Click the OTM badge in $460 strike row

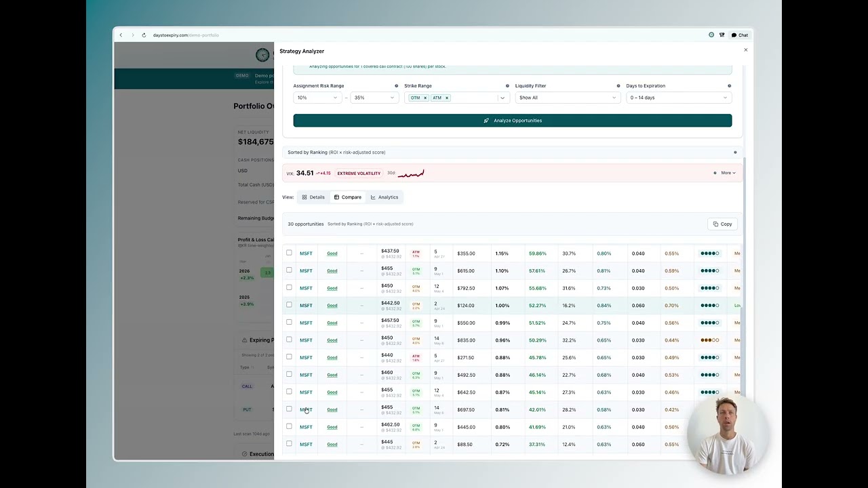pyautogui.click(x=416, y=375)
